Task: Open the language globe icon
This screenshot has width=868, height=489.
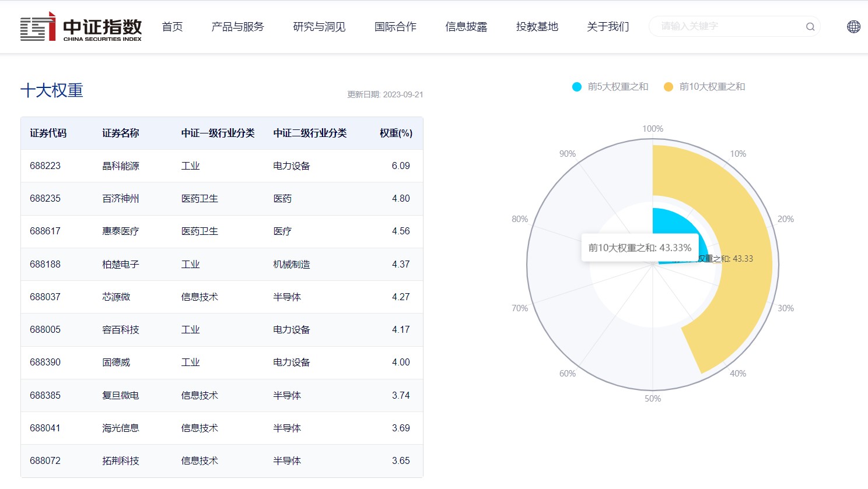Action: 853,26
